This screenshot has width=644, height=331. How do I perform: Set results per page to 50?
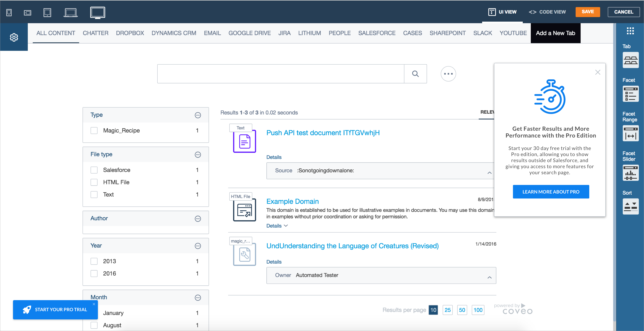tap(462, 310)
